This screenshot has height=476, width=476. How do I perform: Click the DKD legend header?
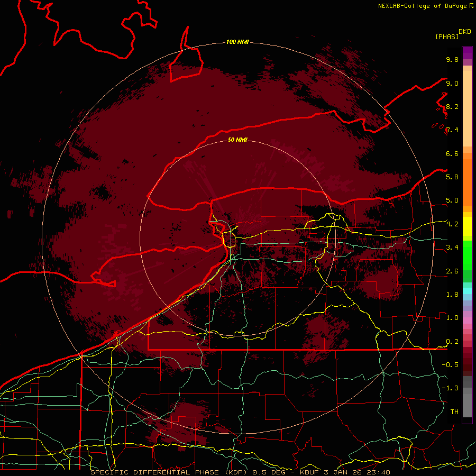pos(464,32)
